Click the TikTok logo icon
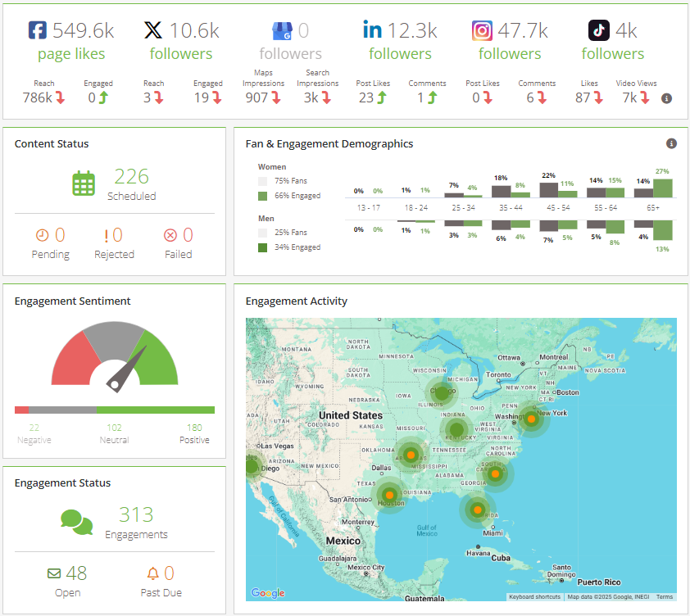Image resolution: width=690 pixels, height=616 pixels. click(599, 31)
